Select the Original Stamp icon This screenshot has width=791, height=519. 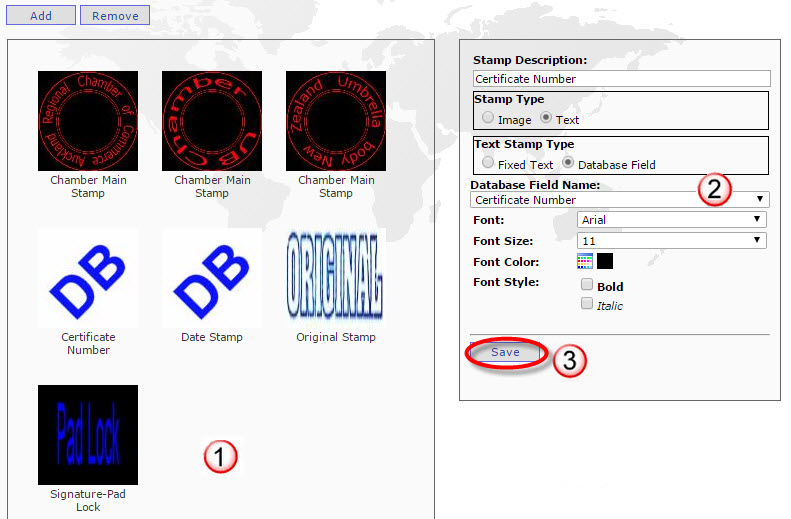336,277
